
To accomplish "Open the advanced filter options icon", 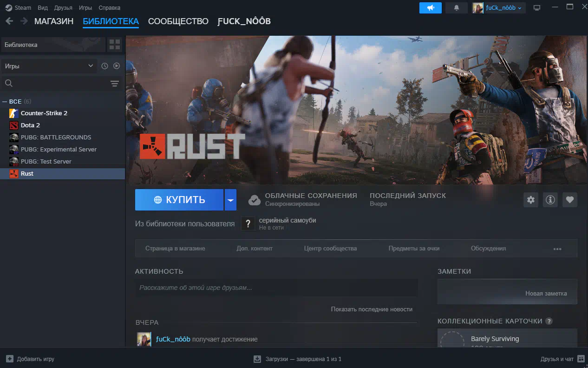I will [x=115, y=84].
